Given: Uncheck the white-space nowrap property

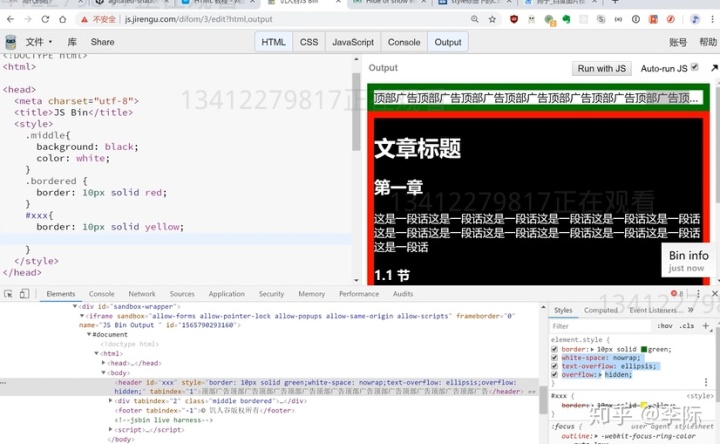Looking at the screenshot, I should 554,358.
